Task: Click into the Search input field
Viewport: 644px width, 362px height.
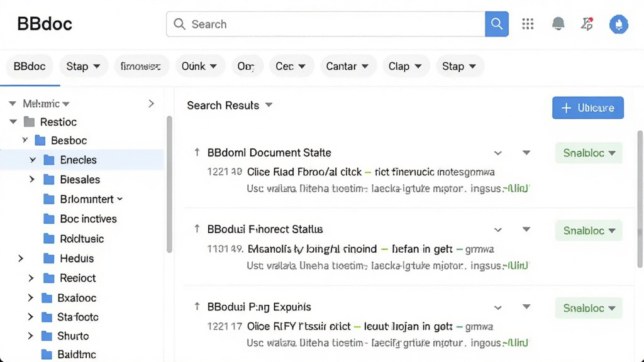Action: (325, 25)
